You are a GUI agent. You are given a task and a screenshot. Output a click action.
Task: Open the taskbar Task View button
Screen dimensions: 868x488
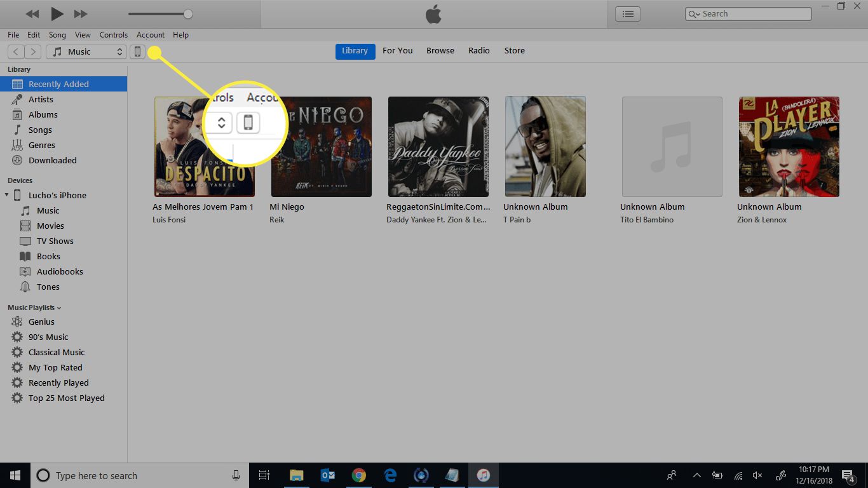coord(264,475)
